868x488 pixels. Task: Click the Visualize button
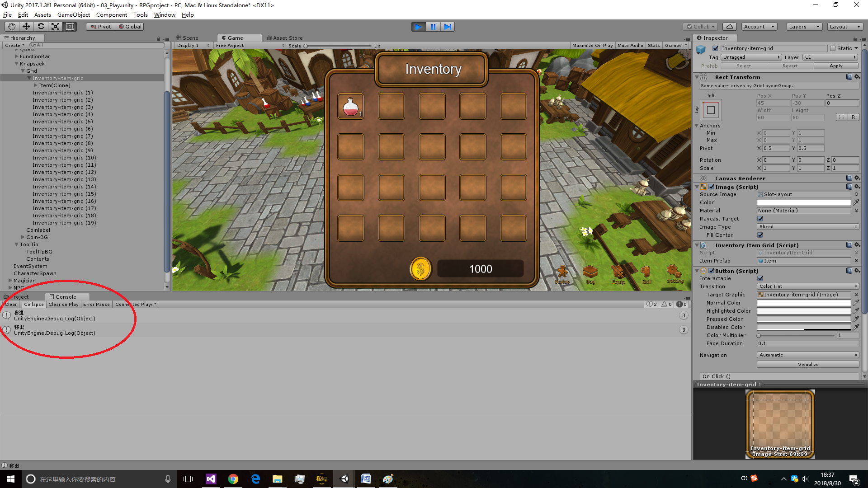(808, 365)
